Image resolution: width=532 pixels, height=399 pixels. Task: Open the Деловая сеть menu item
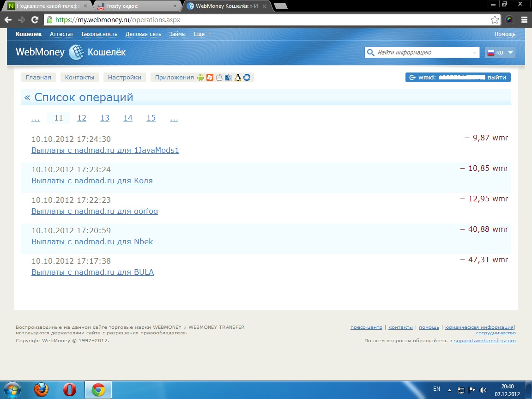[143, 34]
